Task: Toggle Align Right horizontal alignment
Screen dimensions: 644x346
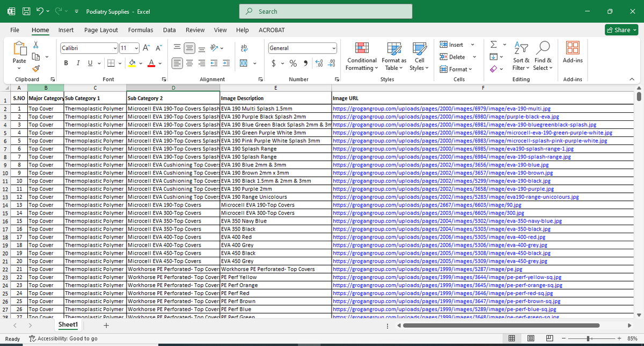Action: coord(201,63)
